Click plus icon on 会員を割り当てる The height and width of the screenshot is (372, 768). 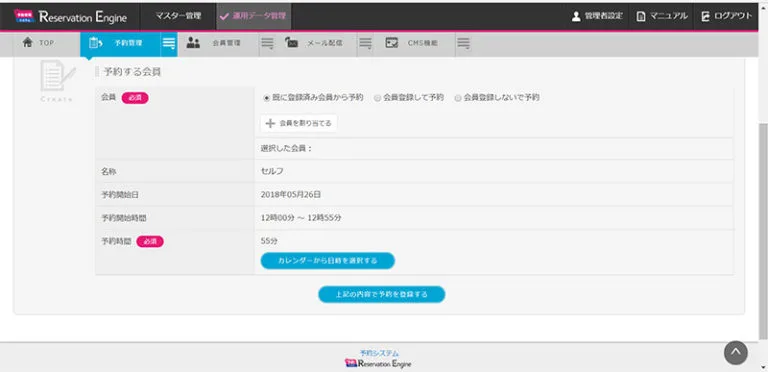(x=270, y=123)
